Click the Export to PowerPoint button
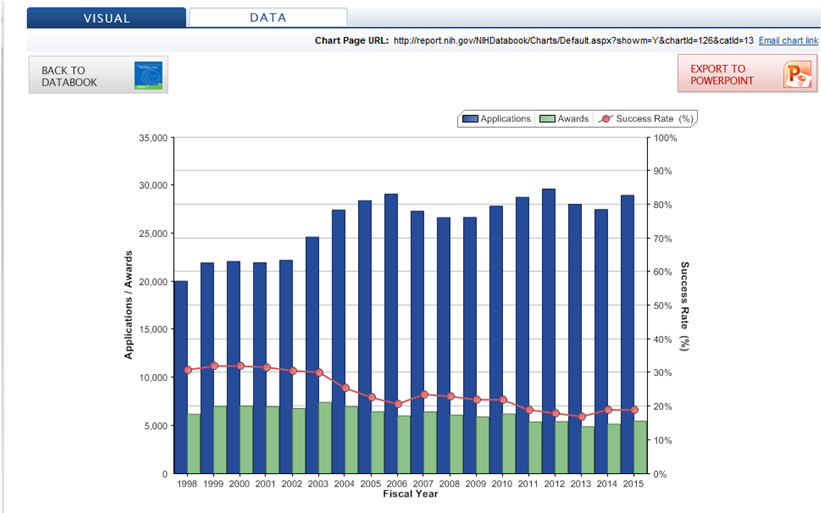The image size is (821, 513). [746, 75]
